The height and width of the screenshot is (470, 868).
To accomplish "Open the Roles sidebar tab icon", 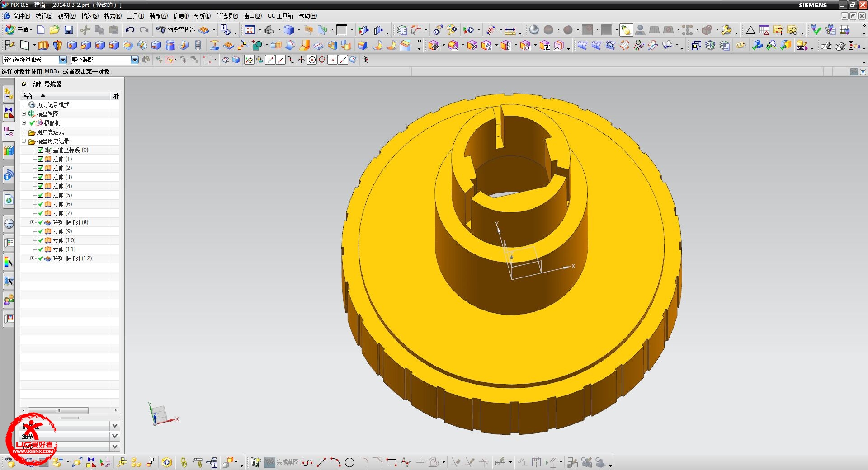I will [x=9, y=299].
